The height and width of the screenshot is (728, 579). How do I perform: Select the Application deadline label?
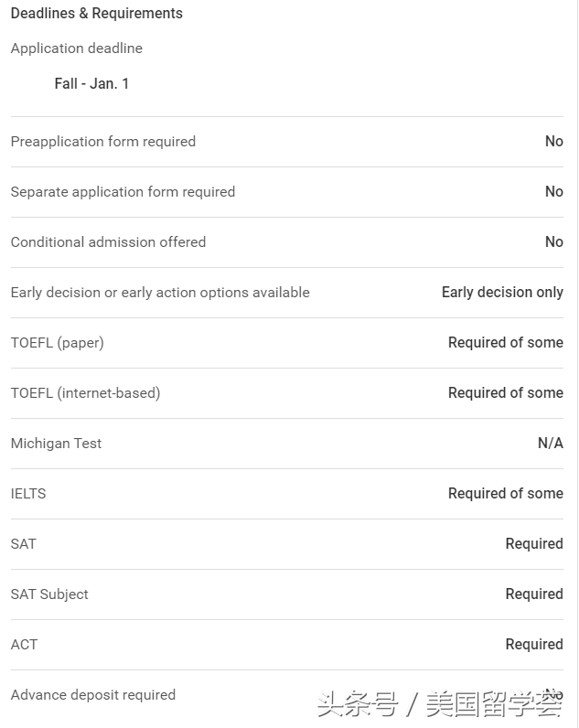pos(77,48)
